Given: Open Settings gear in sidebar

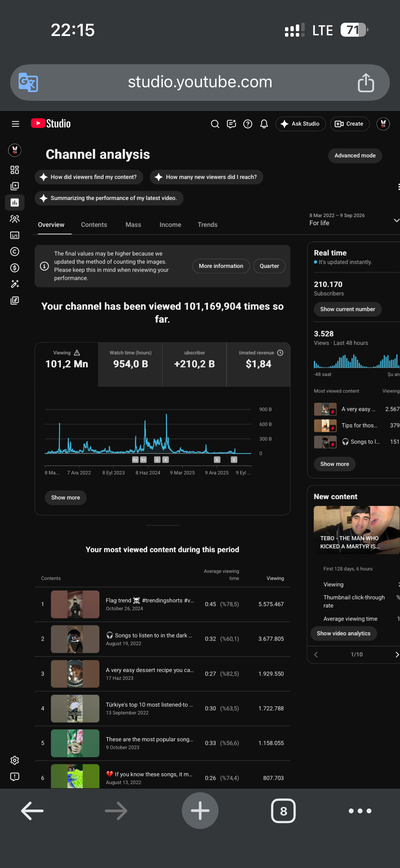Looking at the screenshot, I should (x=15, y=760).
